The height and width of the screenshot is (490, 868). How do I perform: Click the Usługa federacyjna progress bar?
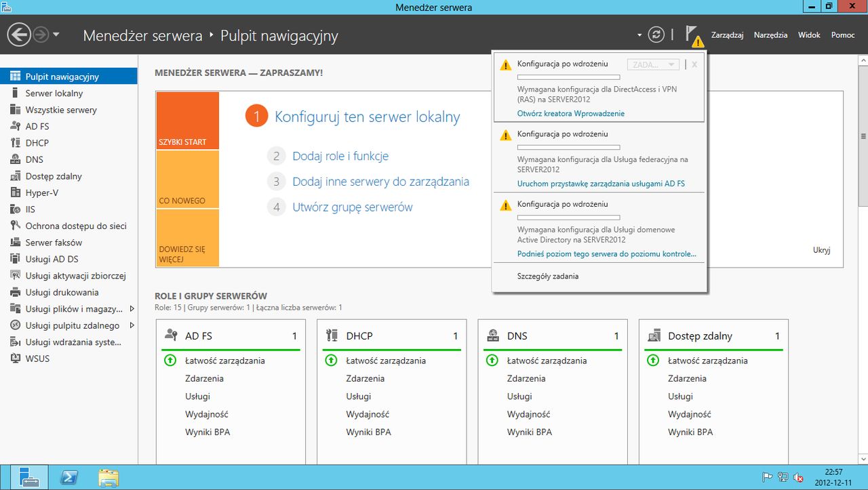(568, 148)
